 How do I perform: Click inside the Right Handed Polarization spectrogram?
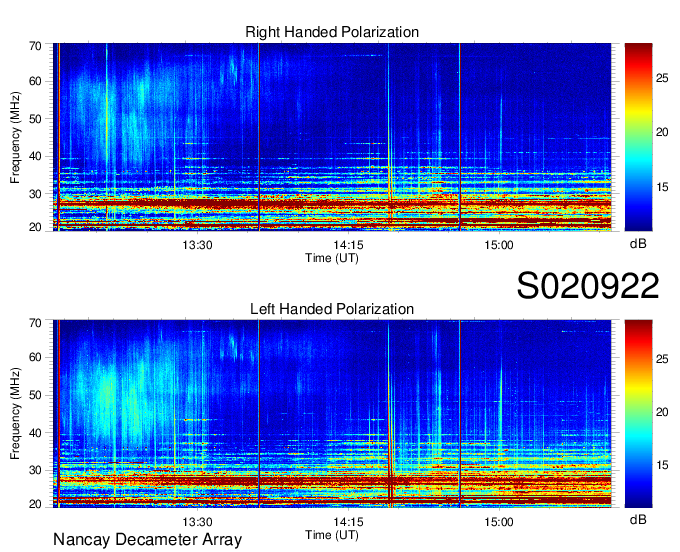click(332, 137)
